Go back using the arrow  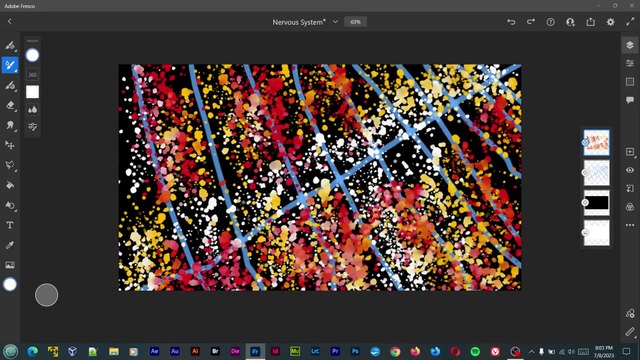[x=9, y=22]
